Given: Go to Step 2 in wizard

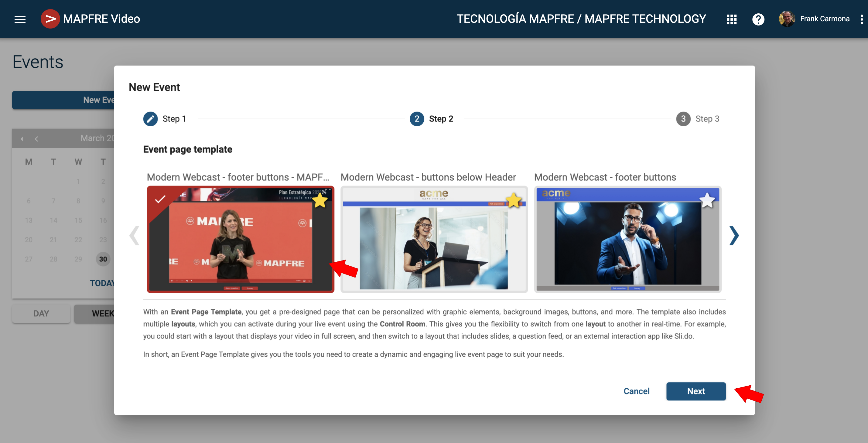Looking at the screenshot, I should tap(417, 119).
